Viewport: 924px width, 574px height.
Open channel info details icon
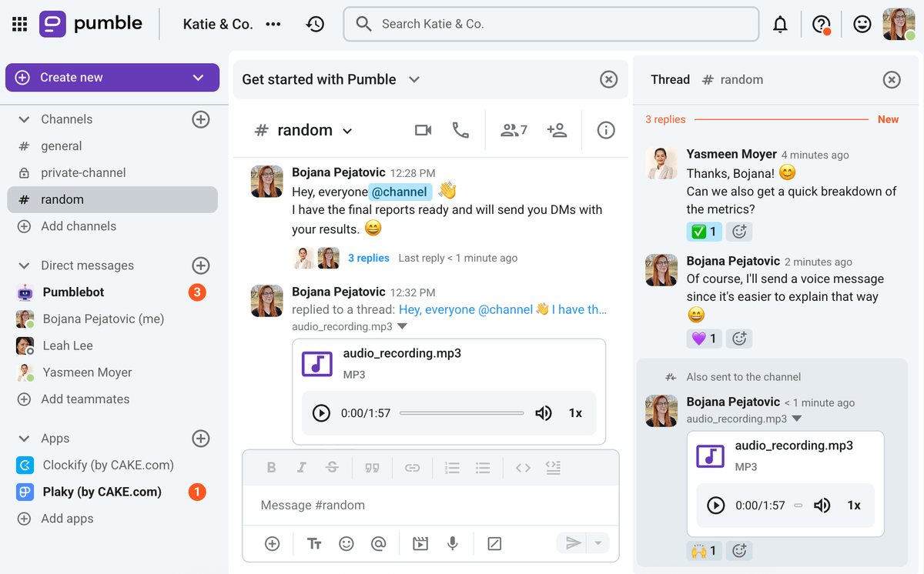coord(606,131)
